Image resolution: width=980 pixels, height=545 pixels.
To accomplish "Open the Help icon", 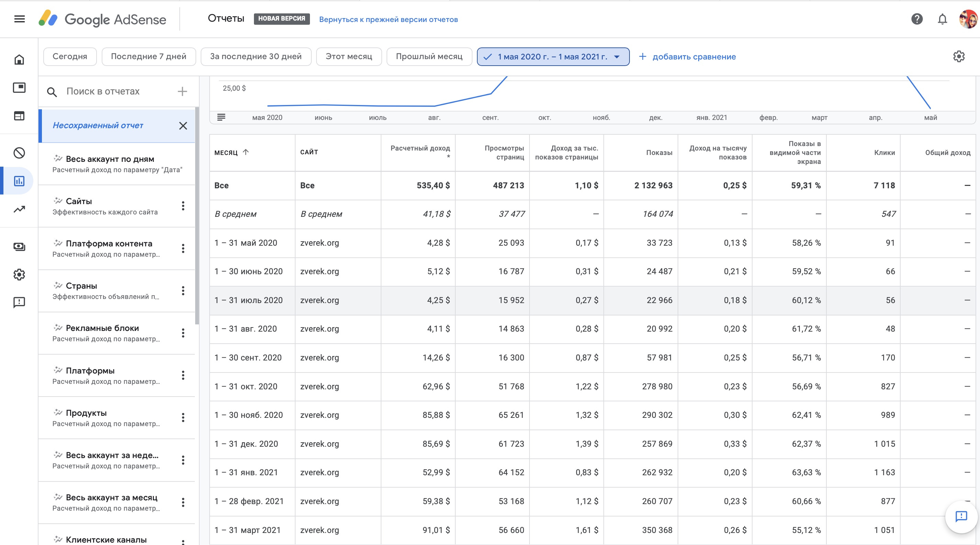I will coord(917,19).
